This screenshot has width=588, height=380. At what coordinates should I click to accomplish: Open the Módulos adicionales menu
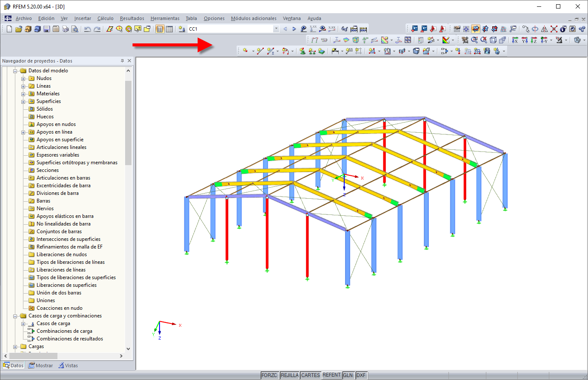click(x=254, y=18)
